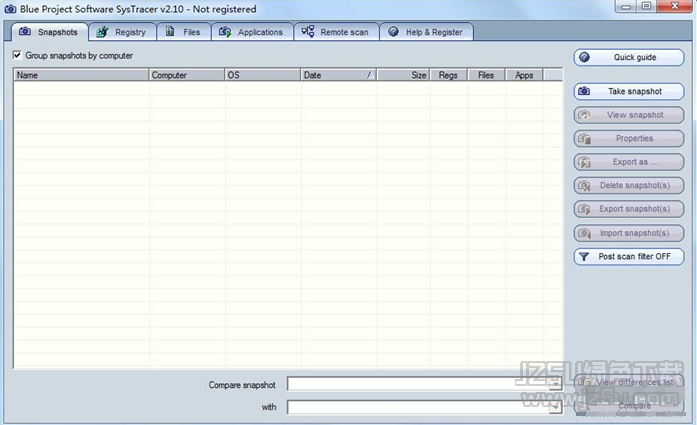Click the Post scan filter funnel icon
Screen dimensions: 697x425
pos(584,257)
